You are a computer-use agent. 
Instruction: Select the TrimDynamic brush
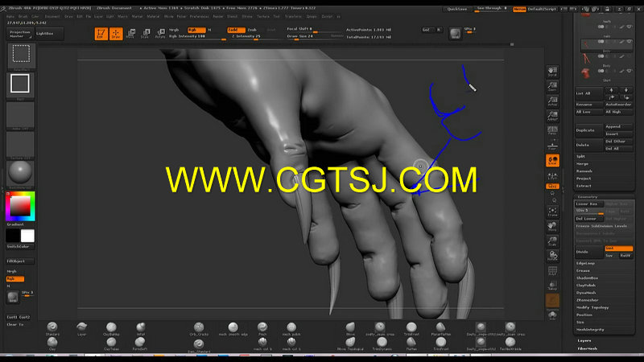[382, 344]
